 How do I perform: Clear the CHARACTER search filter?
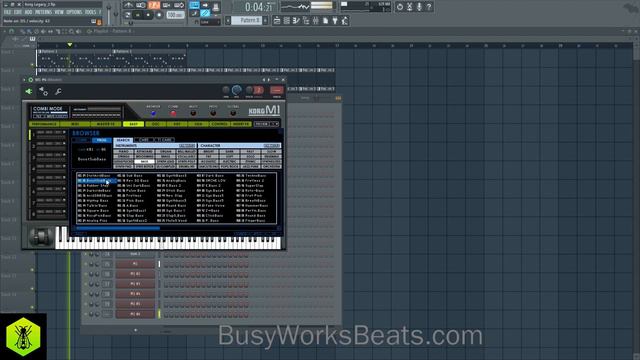click(x=272, y=146)
